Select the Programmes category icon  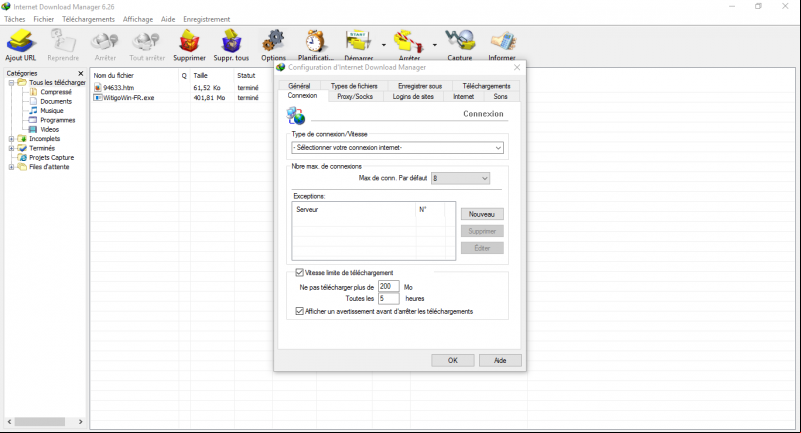[x=33, y=120]
